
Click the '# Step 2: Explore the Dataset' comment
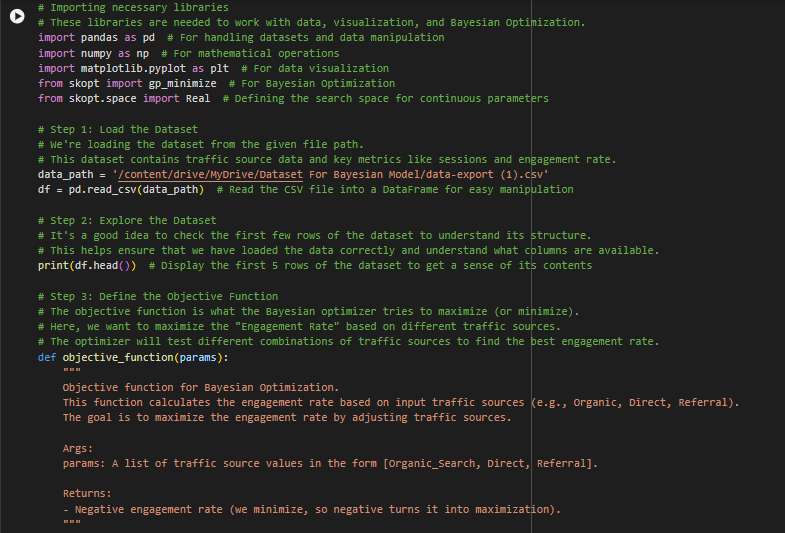coord(127,220)
